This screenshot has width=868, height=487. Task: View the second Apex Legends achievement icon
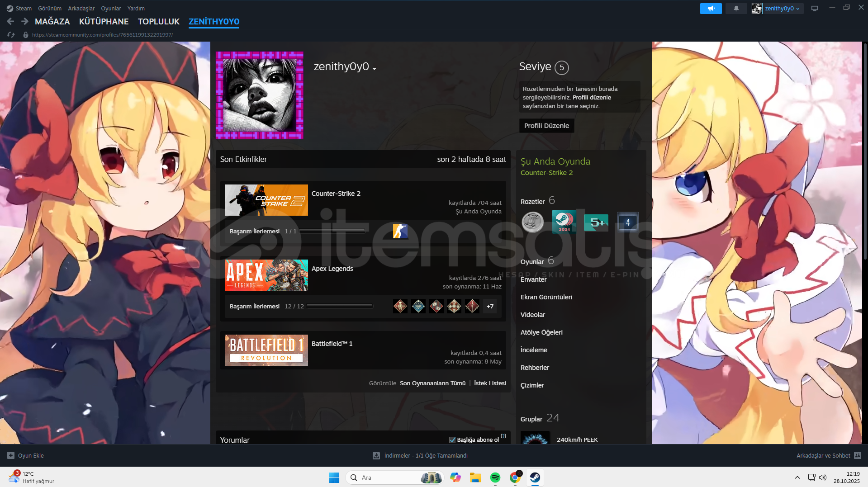point(418,306)
